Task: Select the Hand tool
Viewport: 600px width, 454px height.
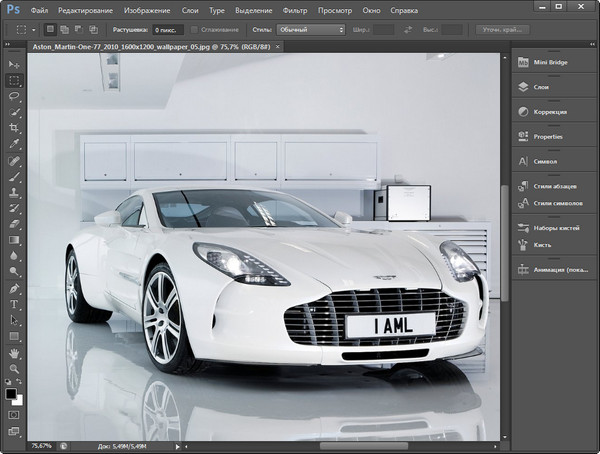Action: click(14, 352)
